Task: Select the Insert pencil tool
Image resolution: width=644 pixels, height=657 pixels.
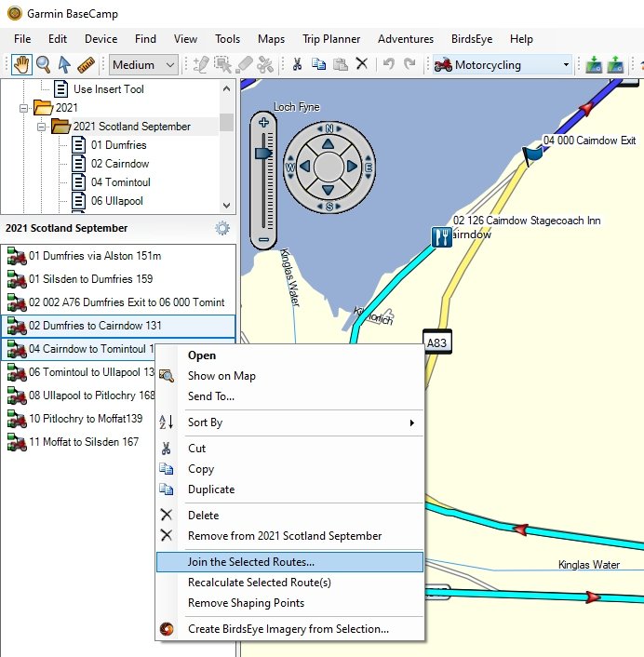Action: click(x=201, y=65)
